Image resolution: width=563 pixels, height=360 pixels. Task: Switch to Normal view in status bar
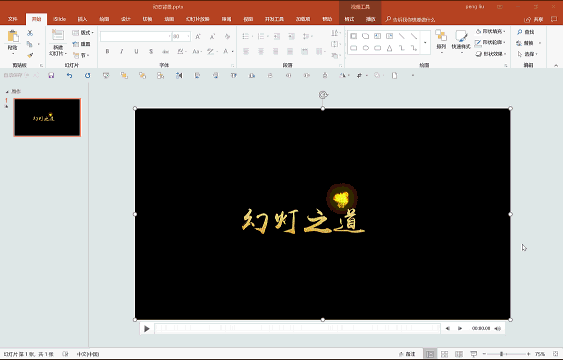click(430, 354)
